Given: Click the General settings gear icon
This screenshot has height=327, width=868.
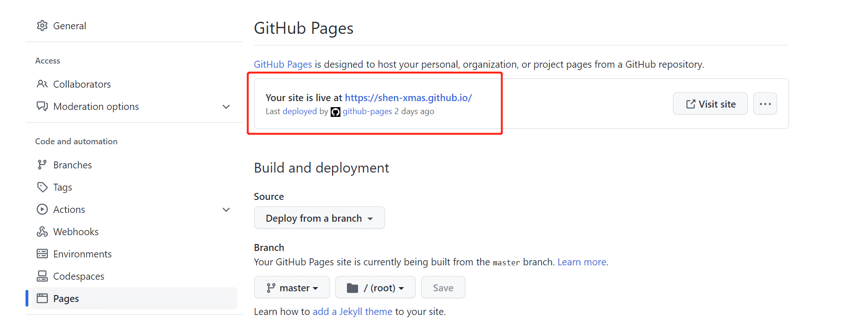Looking at the screenshot, I should point(42,26).
